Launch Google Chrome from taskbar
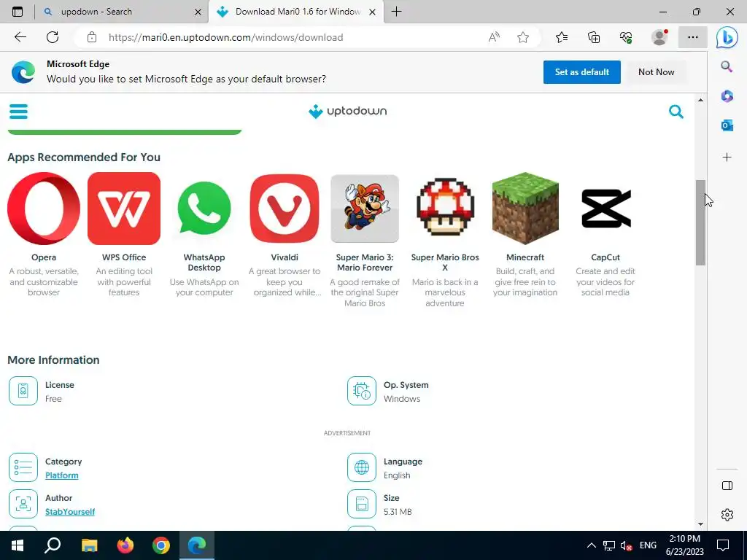This screenshot has height=560, width=747. (161, 545)
